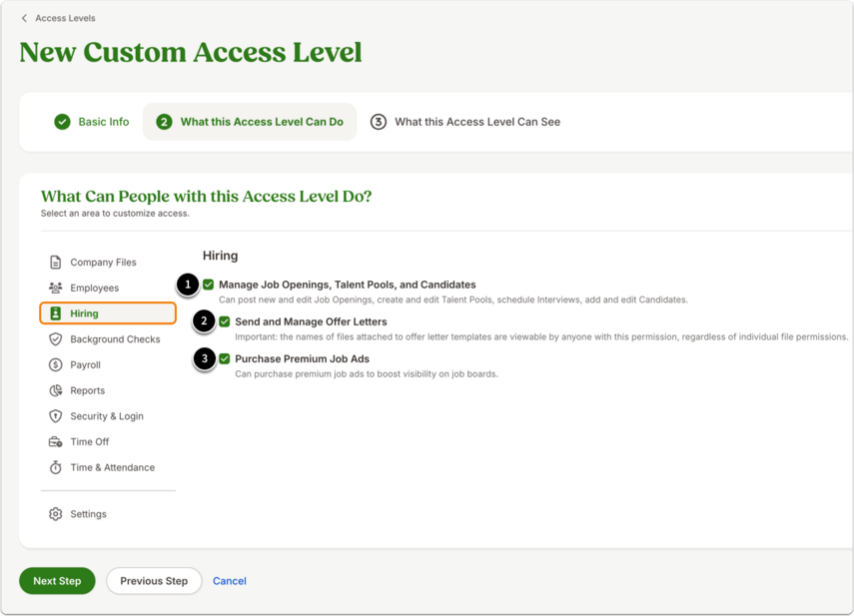Screen dimensions: 854x616
Task: Go to the Basic Info step
Action: [92, 122]
